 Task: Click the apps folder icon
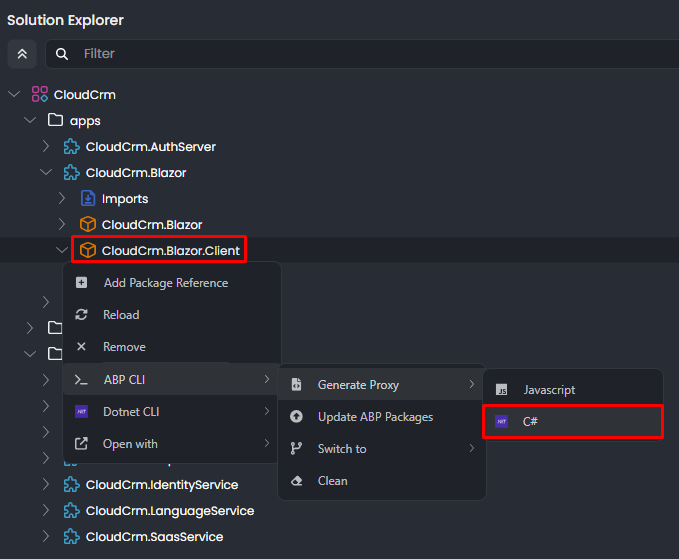(x=56, y=121)
